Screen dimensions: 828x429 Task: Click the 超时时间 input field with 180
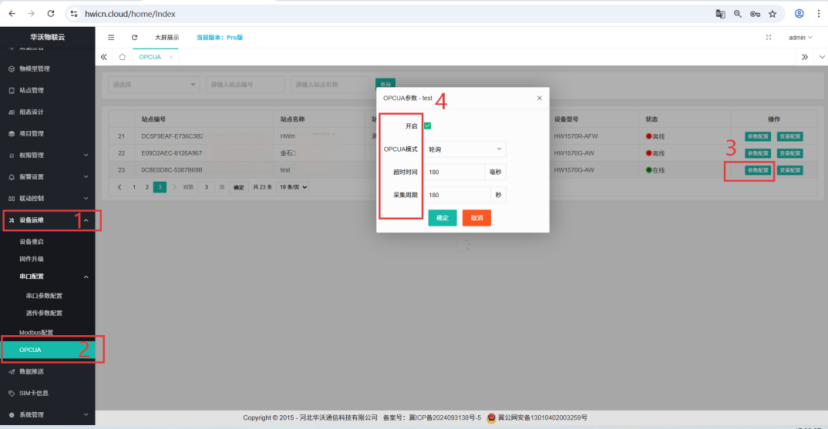point(455,172)
